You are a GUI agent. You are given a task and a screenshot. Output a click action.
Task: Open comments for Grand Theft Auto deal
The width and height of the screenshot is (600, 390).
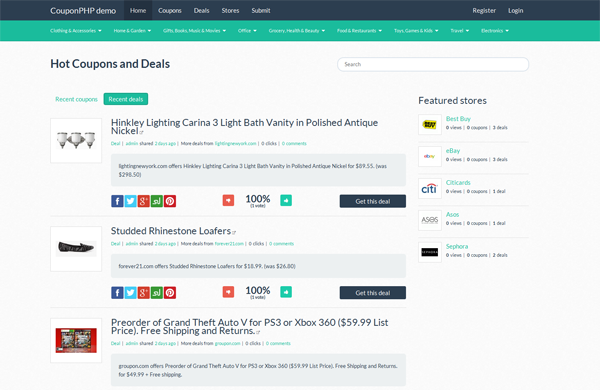point(278,343)
